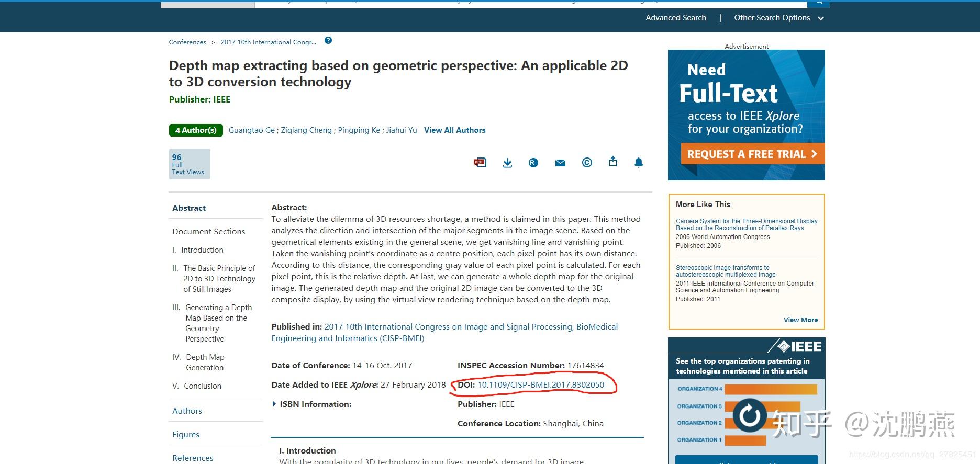Image resolution: width=980 pixels, height=464 pixels.
Task: Click View All Authors link
Action: click(x=454, y=130)
